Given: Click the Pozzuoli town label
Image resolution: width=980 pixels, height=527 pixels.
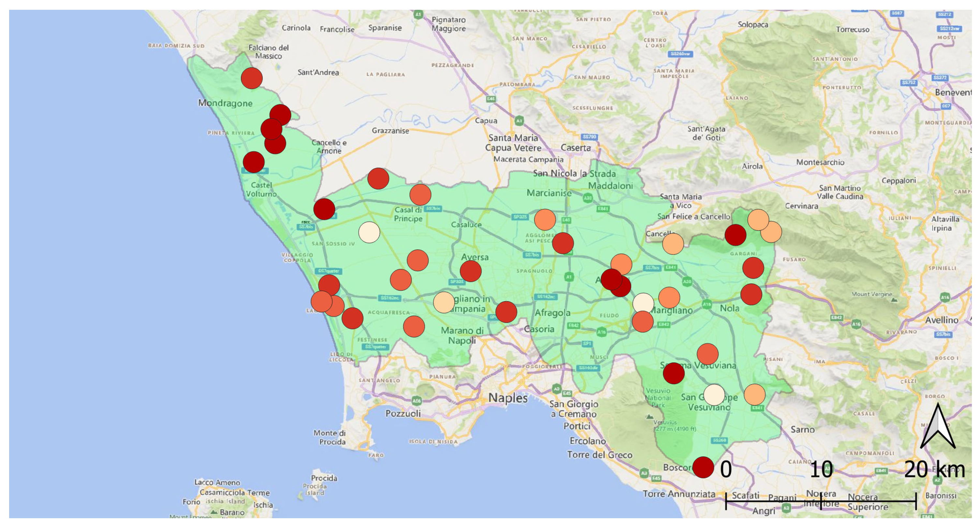Looking at the screenshot, I should (403, 413).
